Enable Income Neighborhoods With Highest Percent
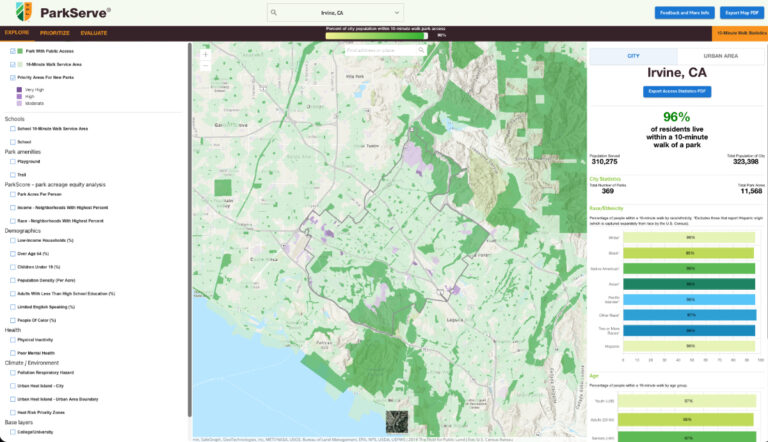The image size is (768, 442). point(13,207)
